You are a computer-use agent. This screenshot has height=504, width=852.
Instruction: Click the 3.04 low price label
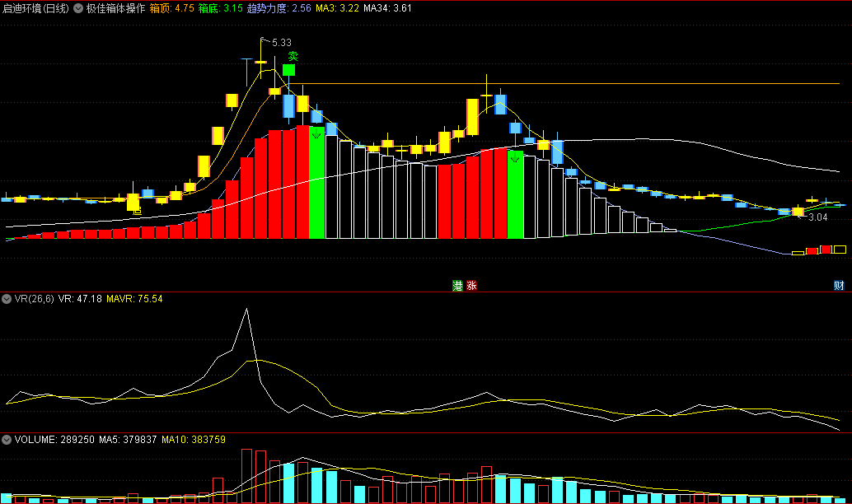tap(817, 217)
